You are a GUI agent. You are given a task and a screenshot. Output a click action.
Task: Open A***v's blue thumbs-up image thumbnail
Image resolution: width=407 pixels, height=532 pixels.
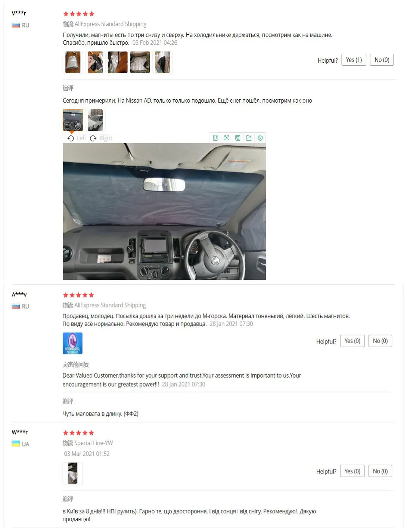point(72,343)
